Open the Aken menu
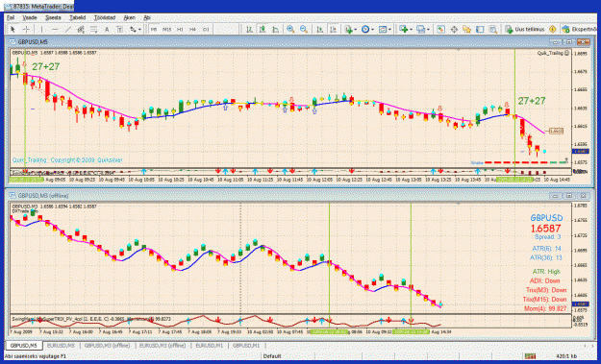 [x=129, y=17]
